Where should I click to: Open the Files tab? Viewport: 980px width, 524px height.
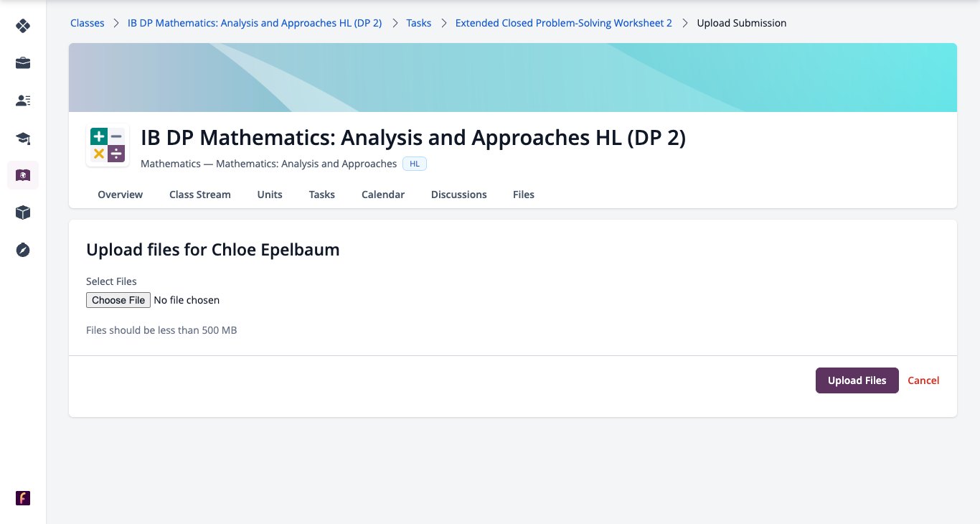tap(524, 195)
